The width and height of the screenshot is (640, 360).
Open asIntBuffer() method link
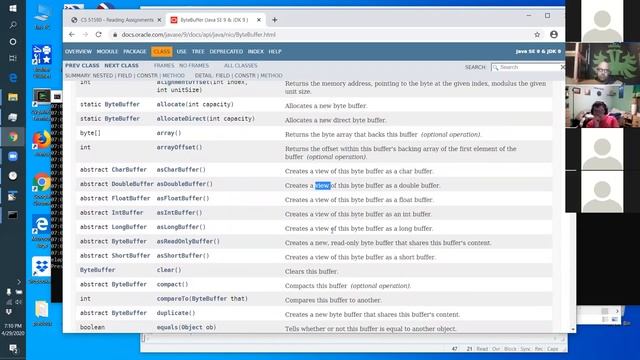click(180, 213)
